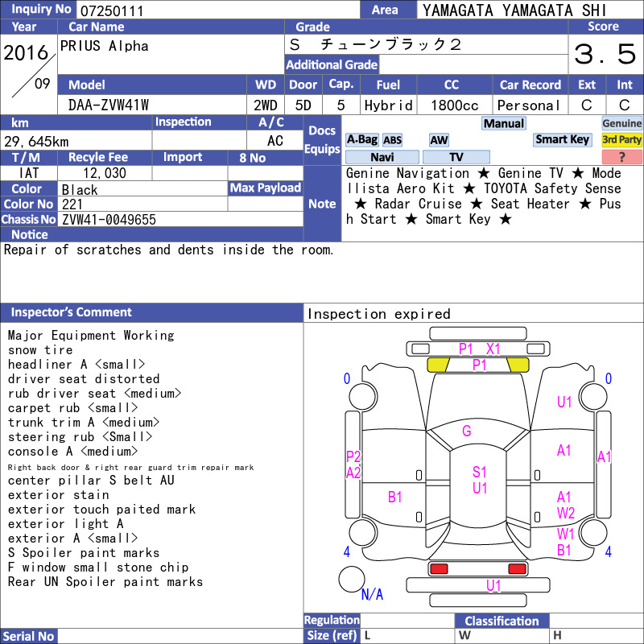Image resolution: width=644 pixels, height=644 pixels.
Task: Click the model code DAA-ZVW41W
Action: click(109, 105)
